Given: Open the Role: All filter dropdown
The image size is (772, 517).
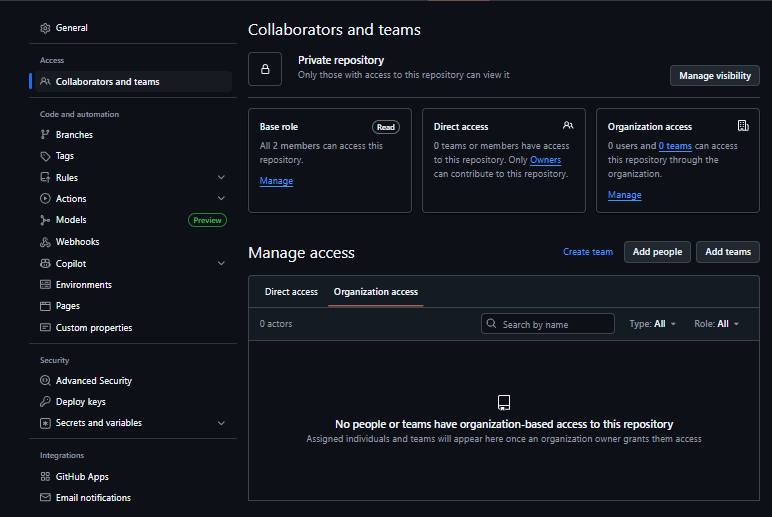Looking at the screenshot, I should pos(716,324).
